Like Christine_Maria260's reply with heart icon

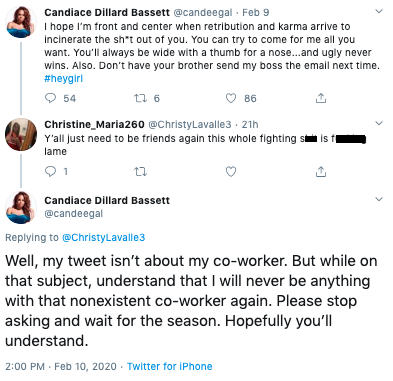coord(231,171)
